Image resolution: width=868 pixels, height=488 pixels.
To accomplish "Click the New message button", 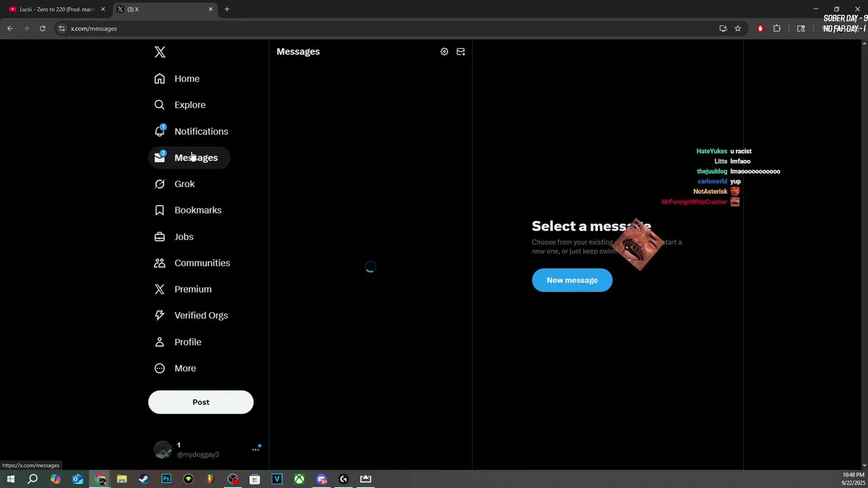I will click(572, 280).
